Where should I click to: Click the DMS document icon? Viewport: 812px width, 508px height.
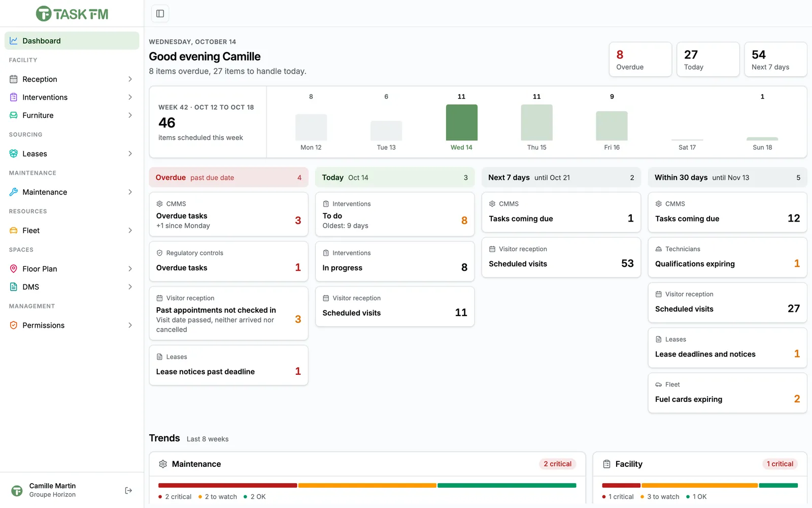[14, 287]
